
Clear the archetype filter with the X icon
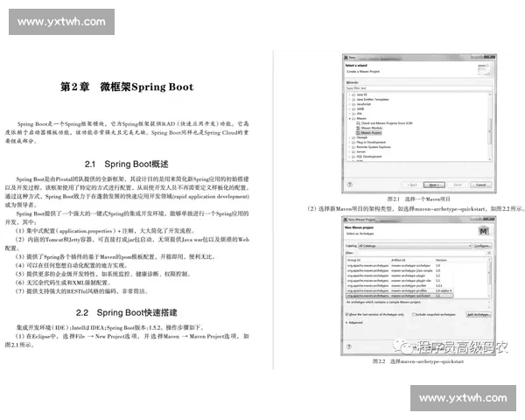(489, 253)
